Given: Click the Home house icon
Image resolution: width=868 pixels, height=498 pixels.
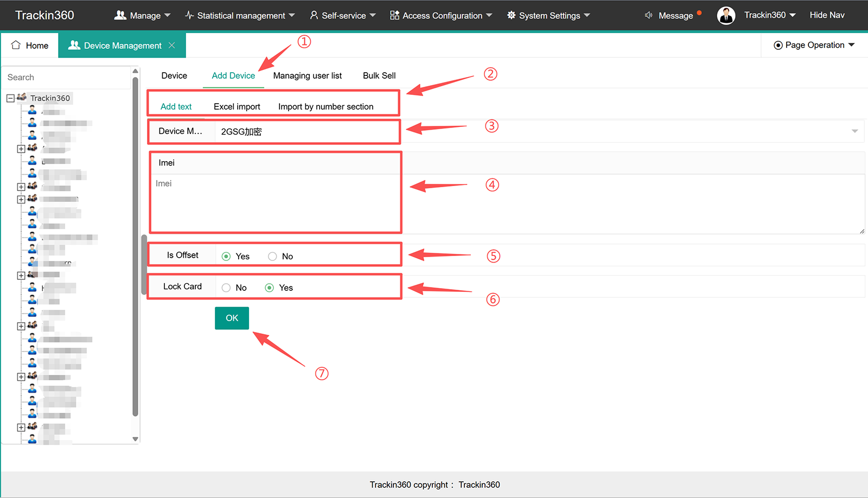Looking at the screenshot, I should coord(16,45).
